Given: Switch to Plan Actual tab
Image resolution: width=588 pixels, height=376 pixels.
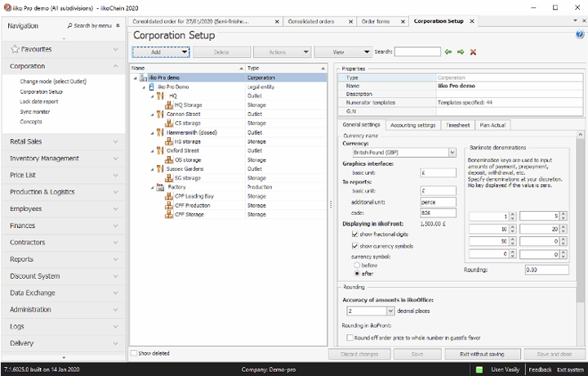Looking at the screenshot, I should click(x=492, y=125).
